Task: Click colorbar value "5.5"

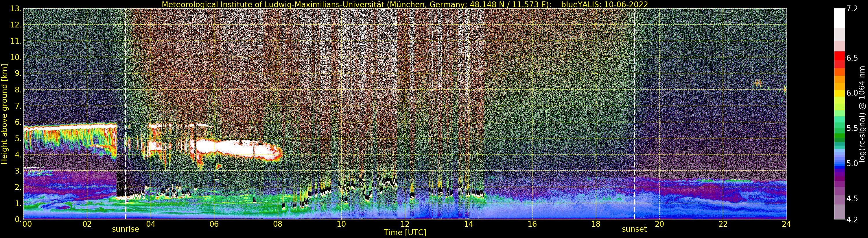Action: click(x=852, y=128)
